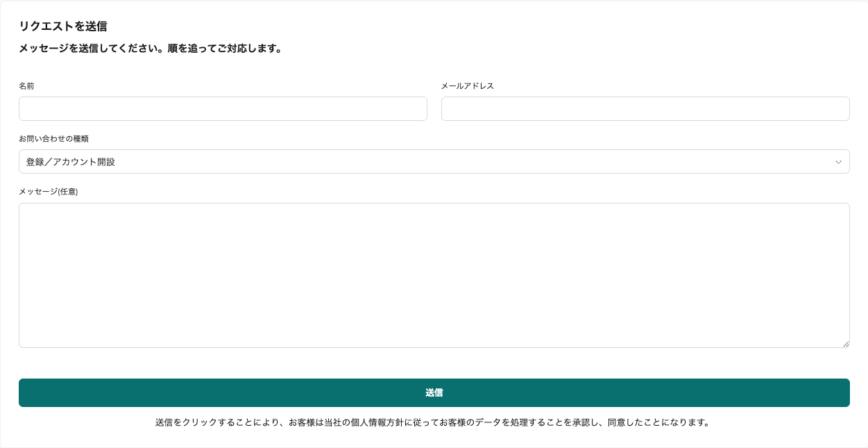The height and width of the screenshot is (448, 868).
Task: Click the メッセージ(任意) label
Action: [x=49, y=192]
